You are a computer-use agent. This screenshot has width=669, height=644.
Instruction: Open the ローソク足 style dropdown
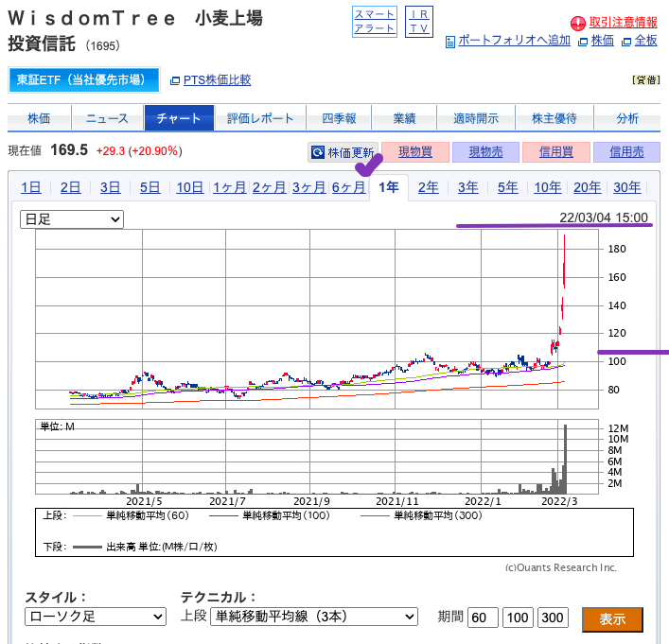(x=96, y=617)
